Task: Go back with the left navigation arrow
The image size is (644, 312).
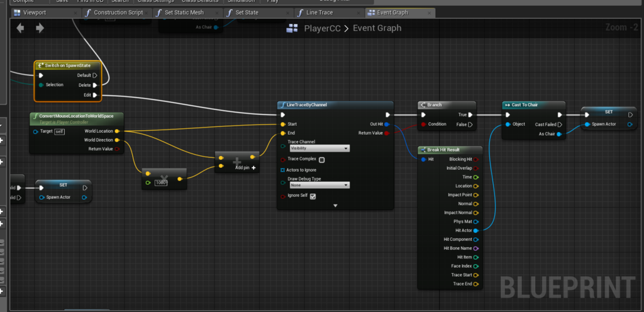Action: coord(20,28)
